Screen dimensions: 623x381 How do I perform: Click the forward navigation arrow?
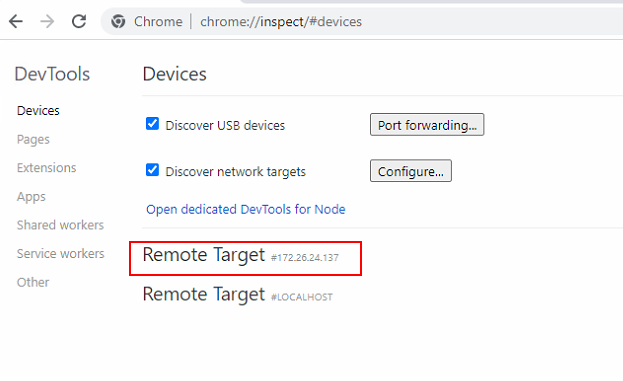(47, 21)
